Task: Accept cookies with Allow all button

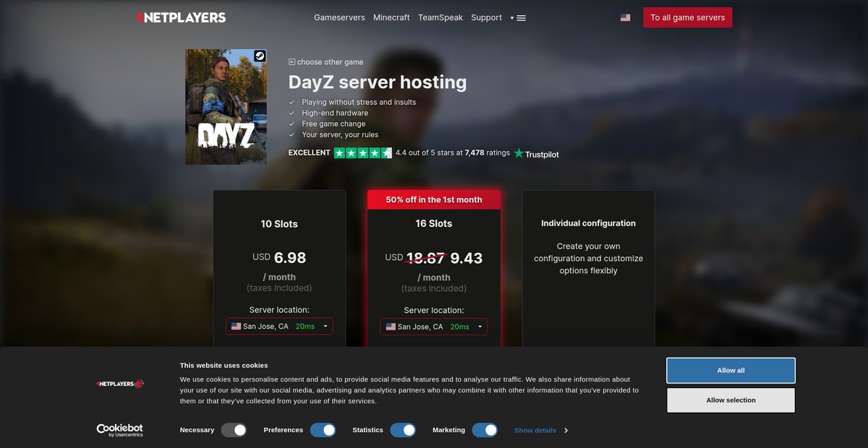Action: click(731, 371)
